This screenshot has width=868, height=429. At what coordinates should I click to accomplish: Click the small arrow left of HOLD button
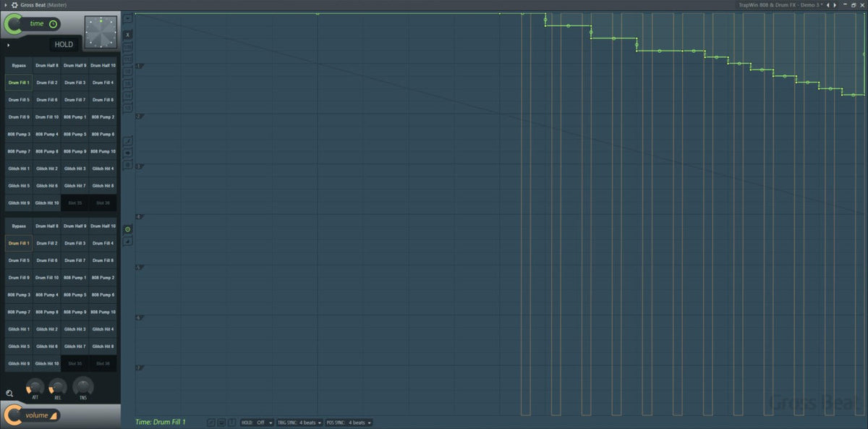click(8, 45)
